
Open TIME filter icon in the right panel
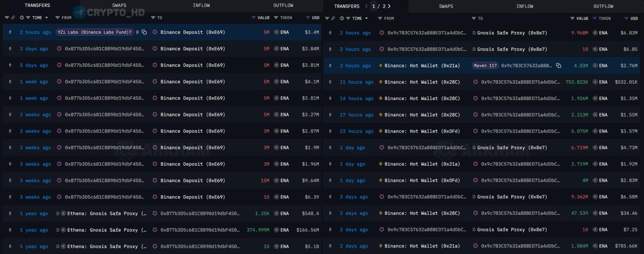click(x=348, y=19)
